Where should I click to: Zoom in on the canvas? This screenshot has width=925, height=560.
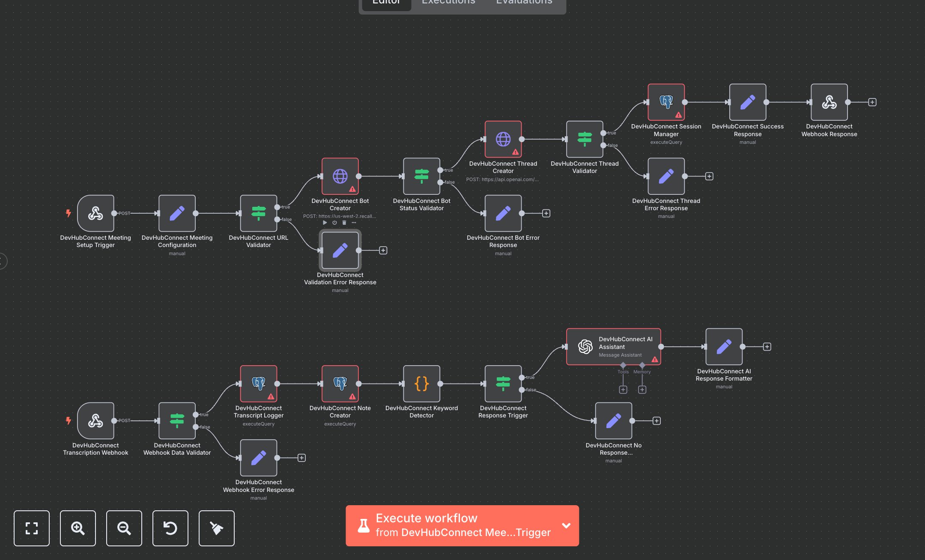click(x=78, y=528)
